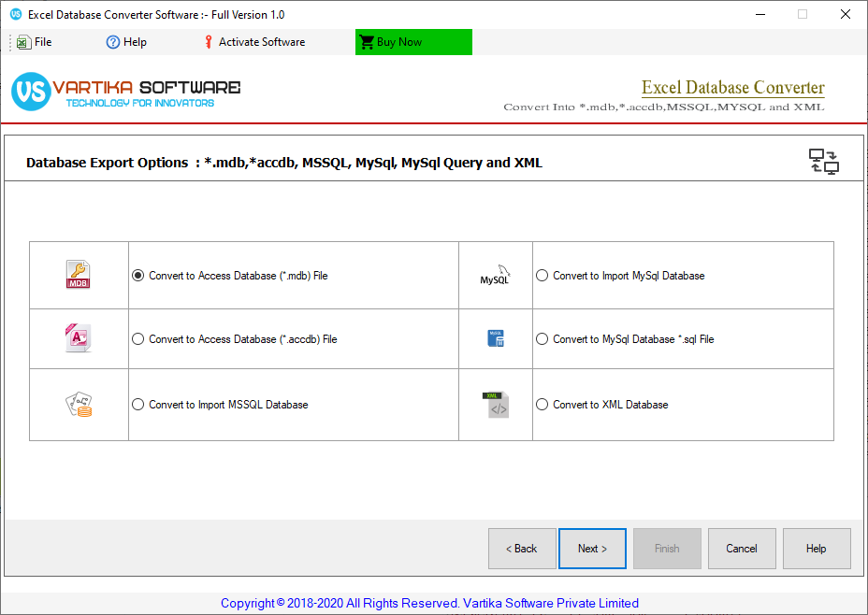This screenshot has width=868, height=615.
Task: Click the Database Export Options heading
Action: coord(284,163)
